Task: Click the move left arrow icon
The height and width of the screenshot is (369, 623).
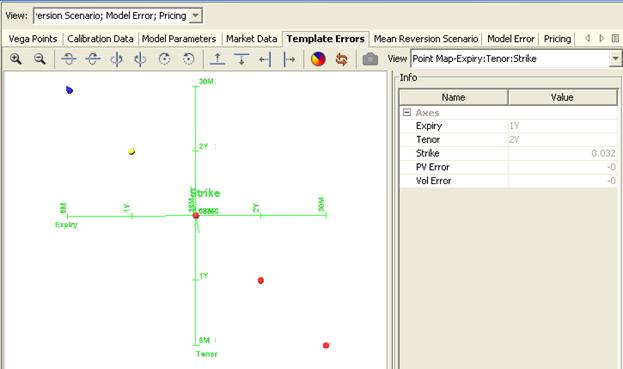Action: click(x=265, y=60)
